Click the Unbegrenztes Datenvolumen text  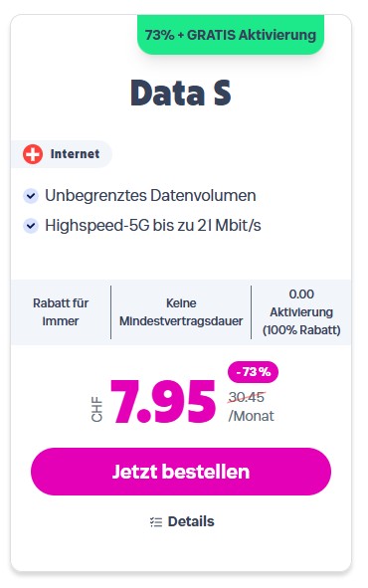click(x=150, y=196)
